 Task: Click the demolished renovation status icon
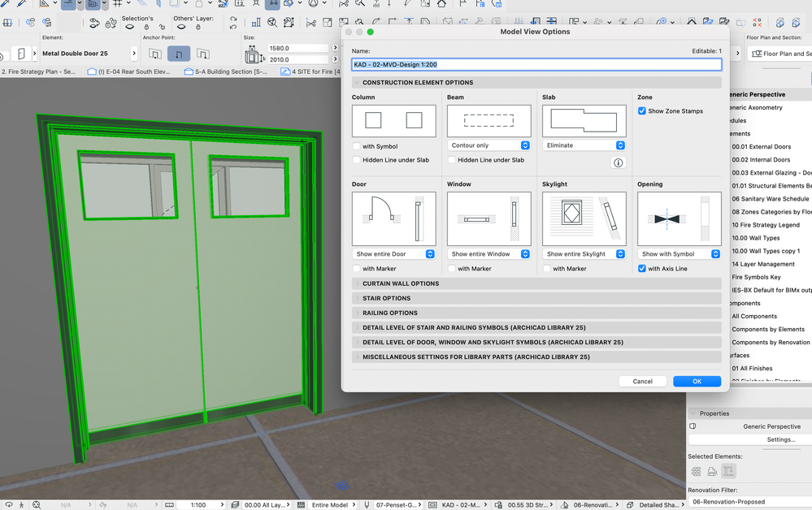[712, 471]
